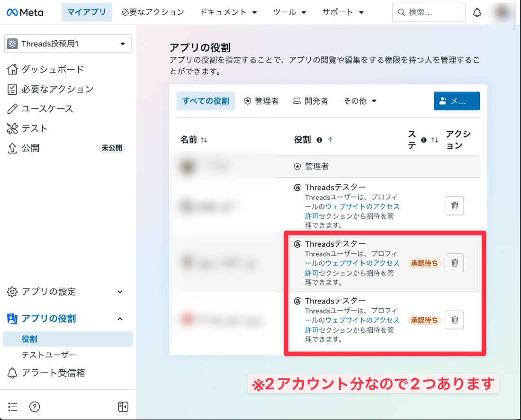Screen dimensions: 521x420
Task: Click the search field 検索...
Action: tap(429, 12)
